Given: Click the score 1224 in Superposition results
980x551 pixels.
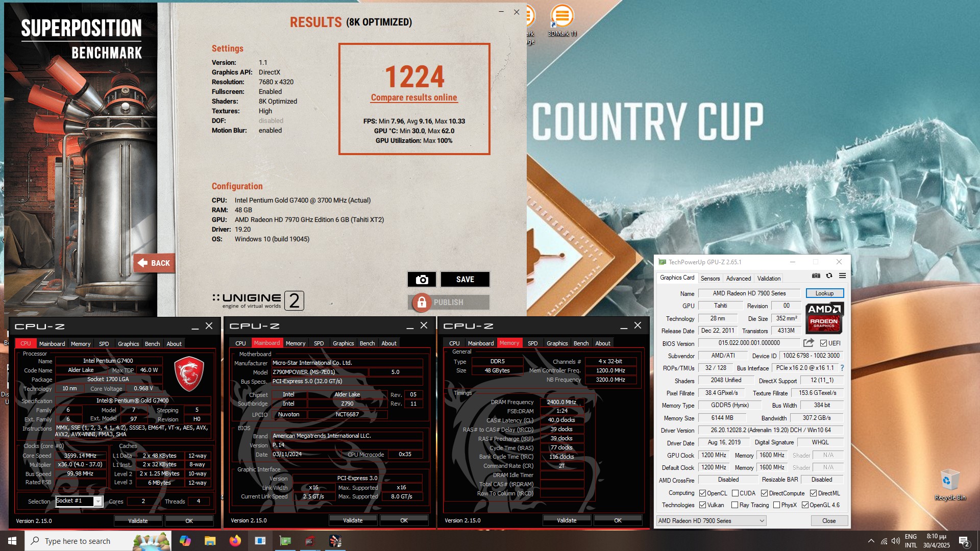Looking at the screenshot, I should (x=414, y=77).
